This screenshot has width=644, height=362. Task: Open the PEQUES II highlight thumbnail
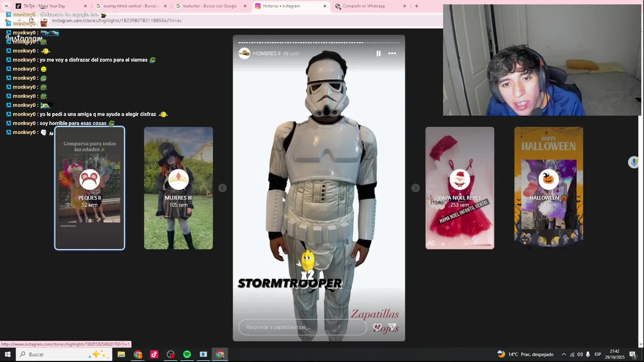tap(90, 188)
